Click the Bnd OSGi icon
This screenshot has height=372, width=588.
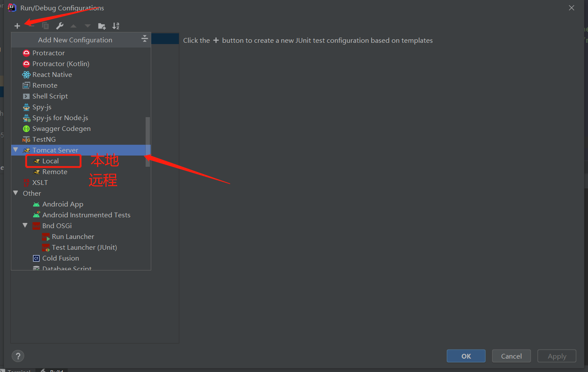pos(36,226)
